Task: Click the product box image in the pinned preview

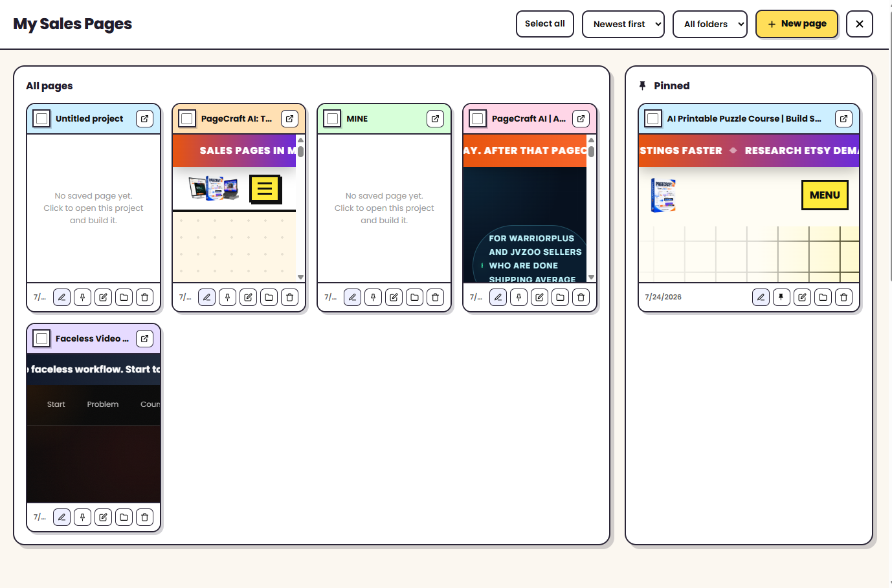Action: pos(663,195)
